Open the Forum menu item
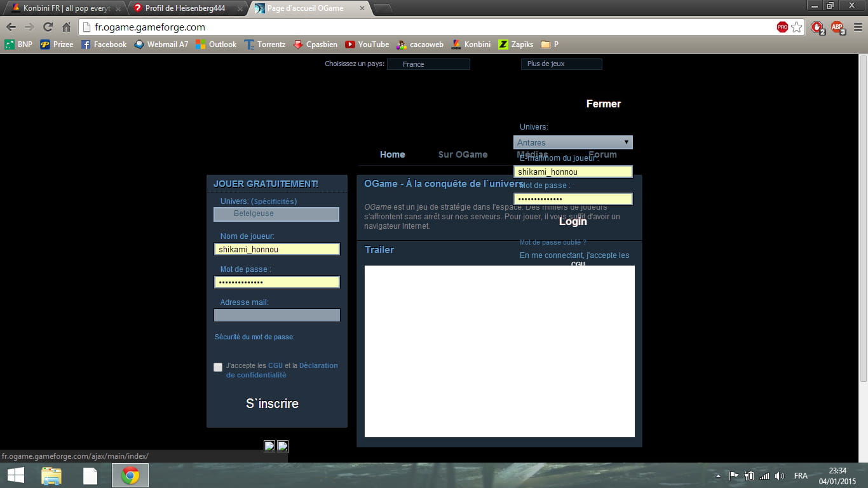The image size is (868, 488). (x=602, y=154)
